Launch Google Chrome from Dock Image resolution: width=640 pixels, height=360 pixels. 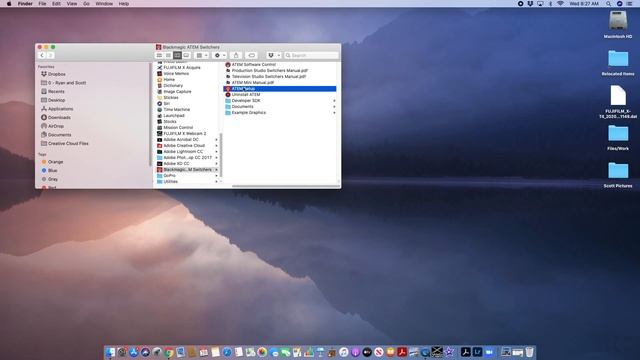point(169,352)
